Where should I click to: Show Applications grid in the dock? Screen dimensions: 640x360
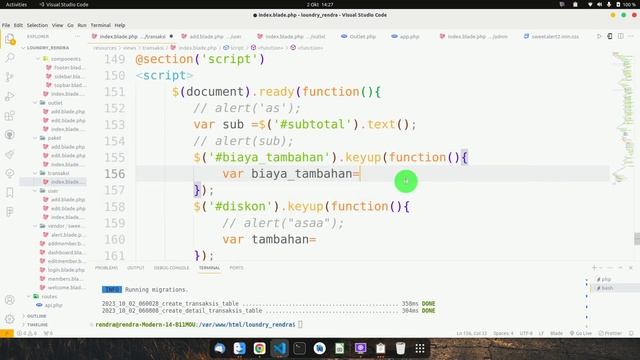420,348
